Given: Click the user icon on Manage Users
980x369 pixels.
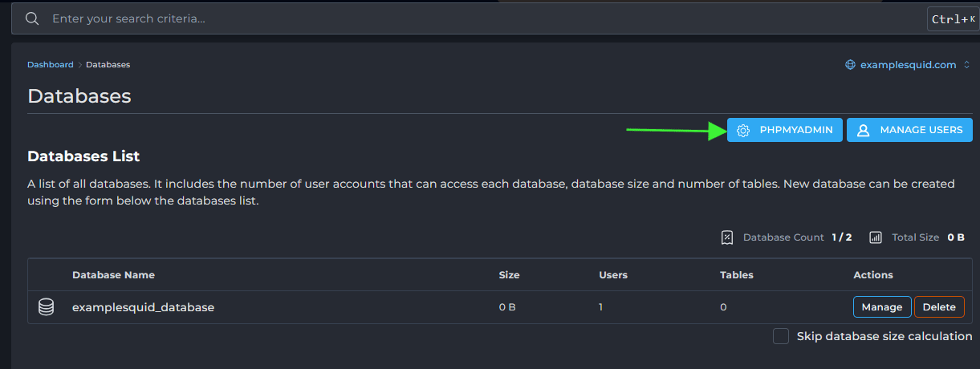Looking at the screenshot, I should click(x=864, y=131).
